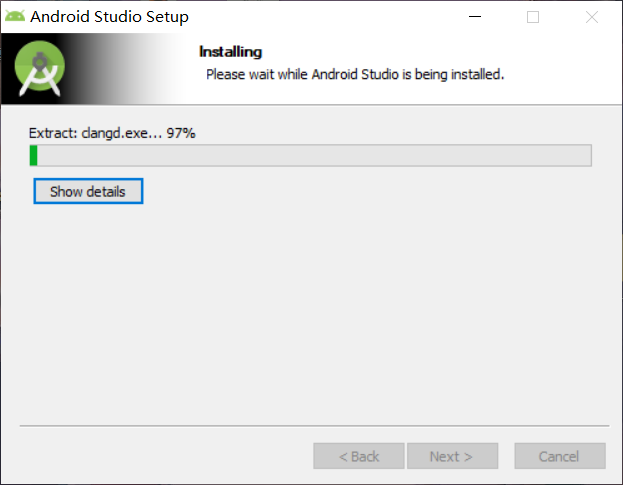
Task: Click the green filled progress segment
Action: click(x=34, y=155)
